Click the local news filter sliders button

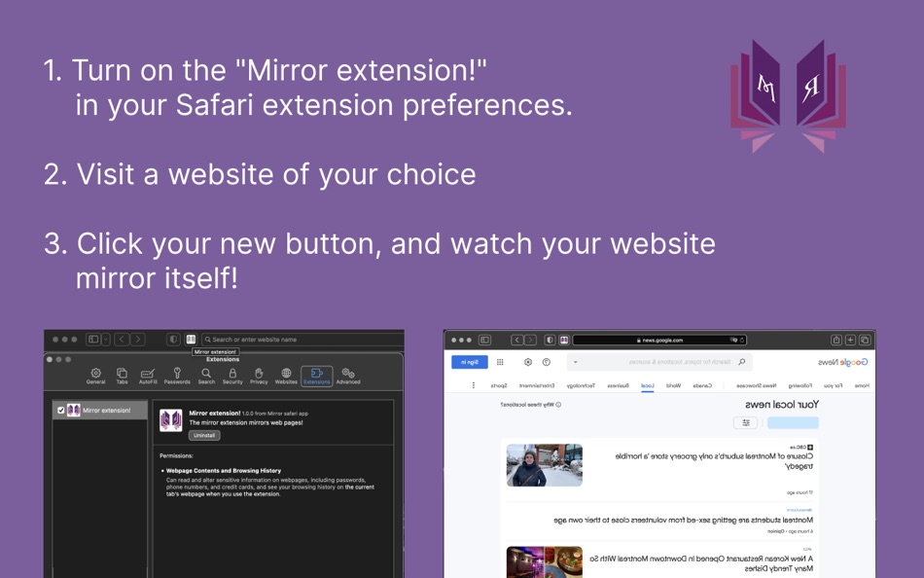tap(745, 422)
